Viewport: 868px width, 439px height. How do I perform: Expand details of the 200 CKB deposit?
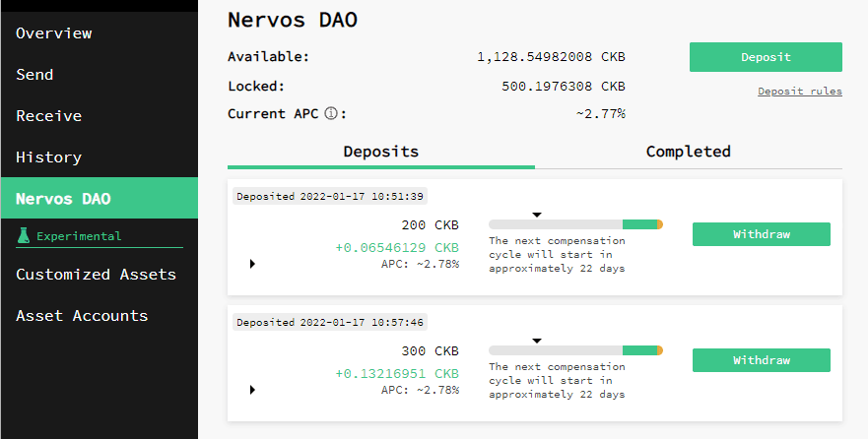click(252, 264)
